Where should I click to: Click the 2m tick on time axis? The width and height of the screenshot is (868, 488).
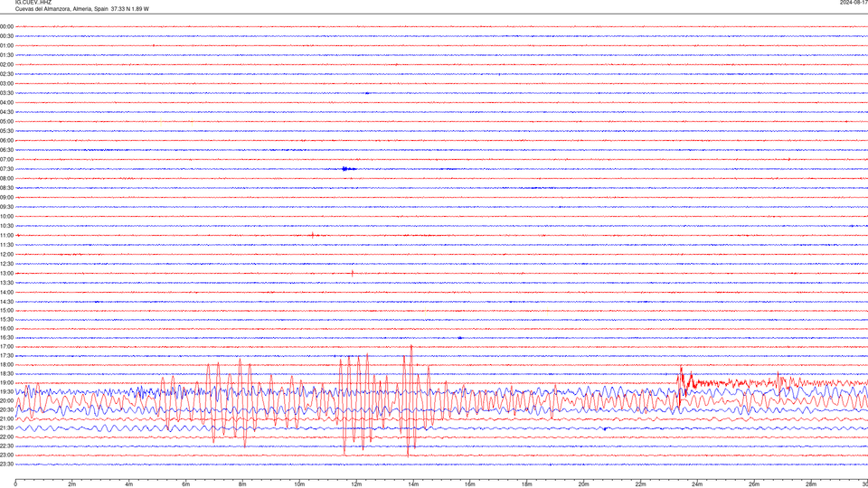(x=72, y=484)
